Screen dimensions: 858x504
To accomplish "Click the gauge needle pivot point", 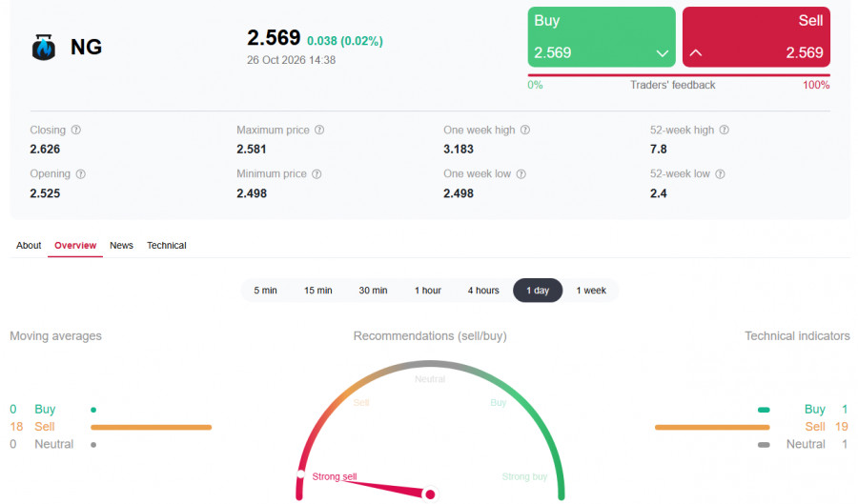I will (x=430, y=494).
